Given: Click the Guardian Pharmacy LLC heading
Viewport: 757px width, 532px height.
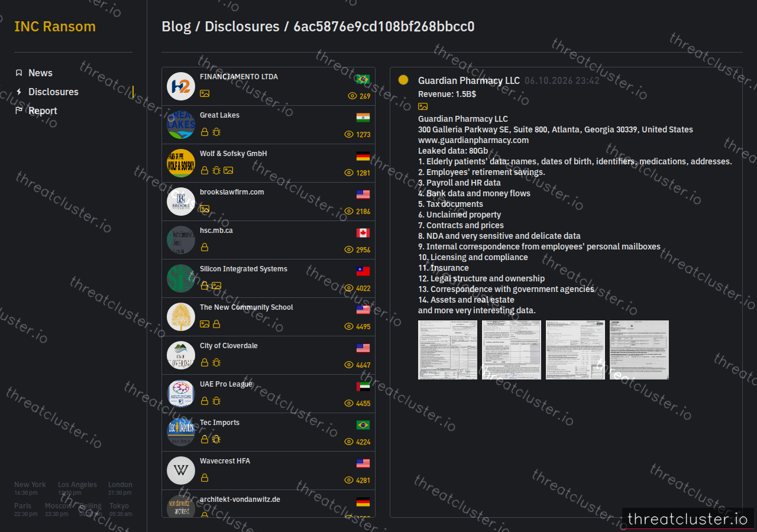Looking at the screenshot, I should click(469, 80).
